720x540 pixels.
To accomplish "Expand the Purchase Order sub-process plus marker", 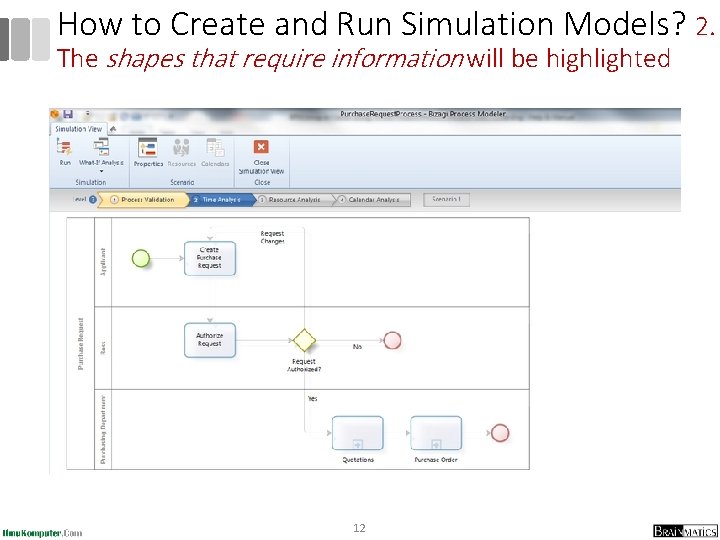I will pos(437,444).
